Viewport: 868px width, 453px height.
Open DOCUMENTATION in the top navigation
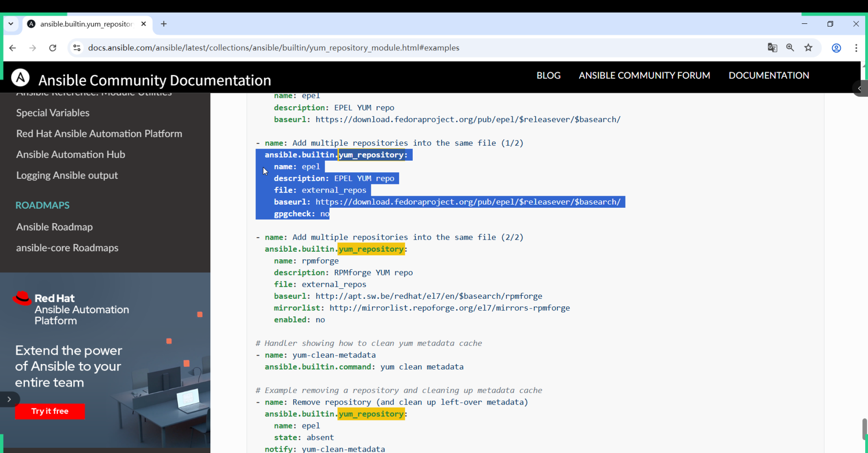click(x=769, y=75)
